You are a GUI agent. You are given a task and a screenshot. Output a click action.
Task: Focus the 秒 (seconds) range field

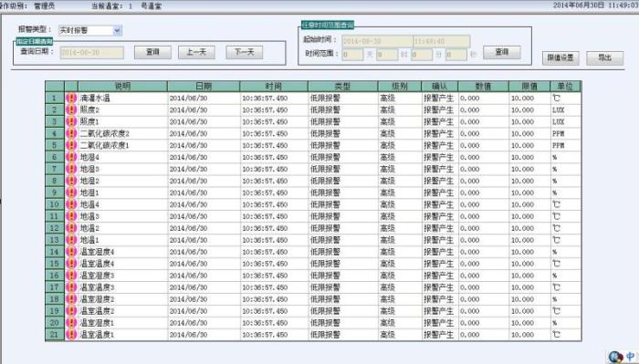[456, 54]
